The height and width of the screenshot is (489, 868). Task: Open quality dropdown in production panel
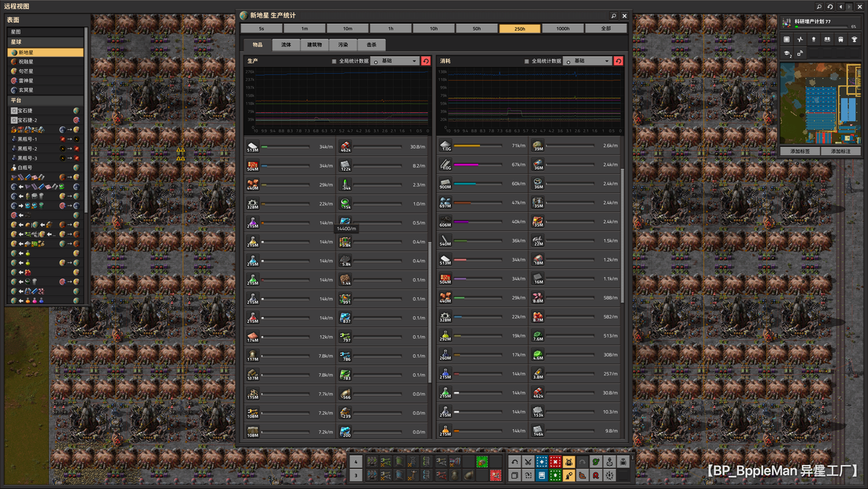click(395, 61)
